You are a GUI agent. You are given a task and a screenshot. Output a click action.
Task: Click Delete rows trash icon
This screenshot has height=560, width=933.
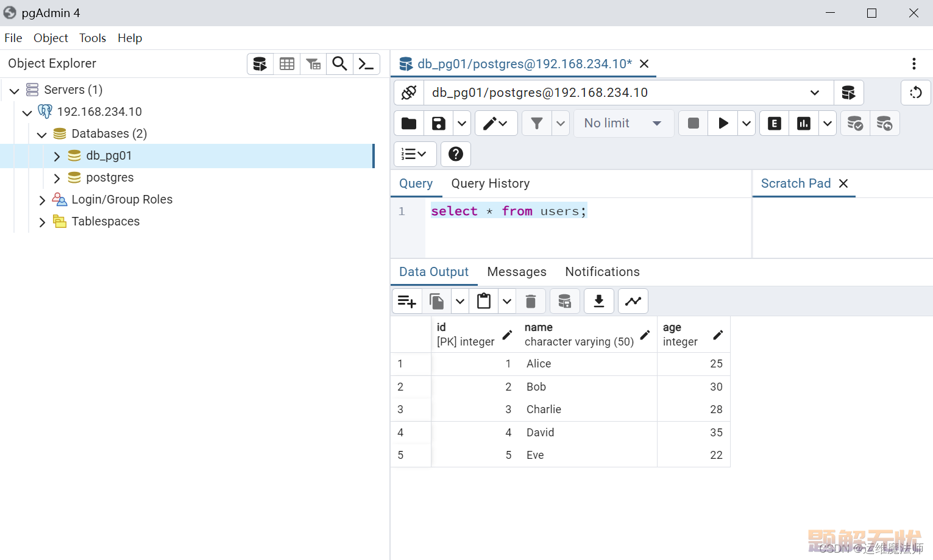tap(531, 301)
